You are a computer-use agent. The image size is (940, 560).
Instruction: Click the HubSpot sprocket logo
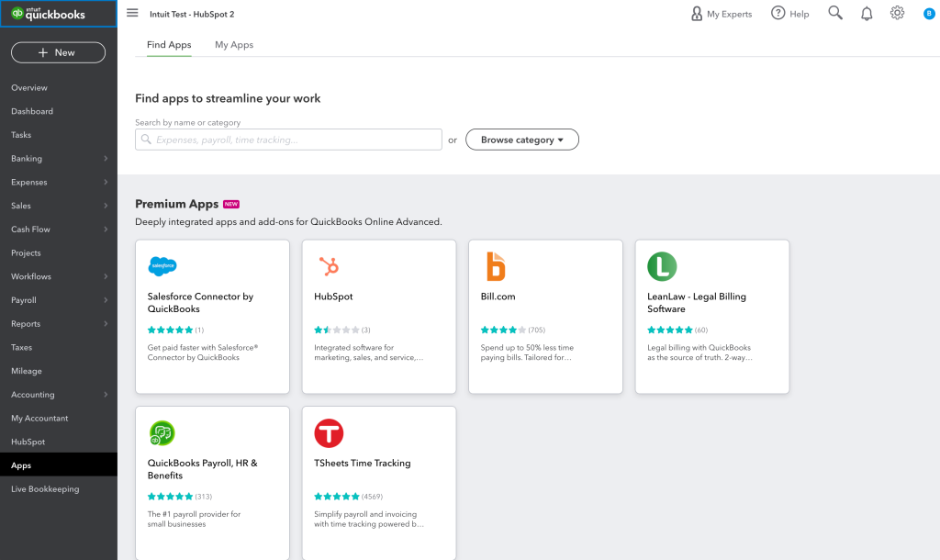329,266
